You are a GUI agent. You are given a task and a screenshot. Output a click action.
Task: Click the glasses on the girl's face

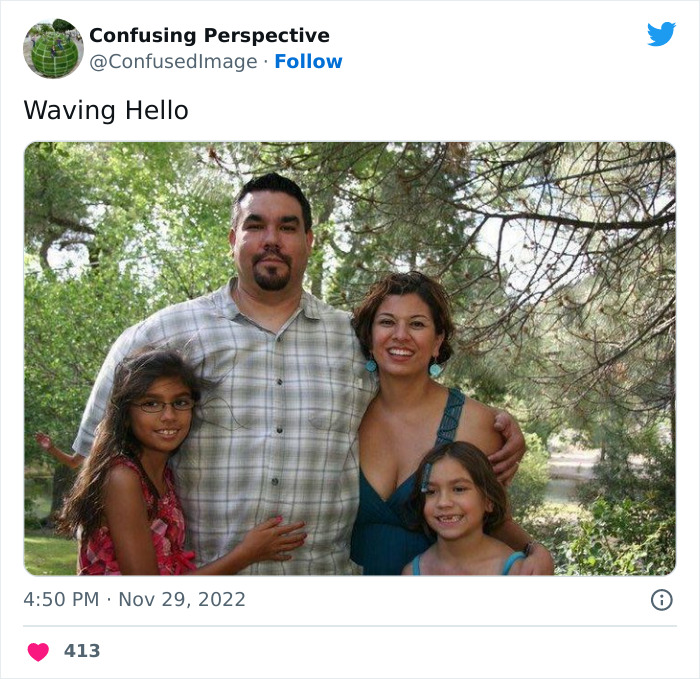(162, 405)
